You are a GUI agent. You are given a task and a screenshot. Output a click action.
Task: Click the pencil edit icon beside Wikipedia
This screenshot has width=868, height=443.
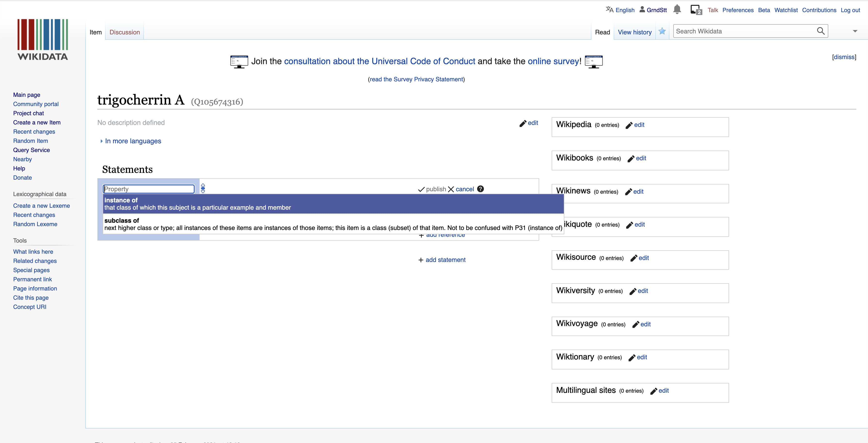pyautogui.click(x=629, y=125)
